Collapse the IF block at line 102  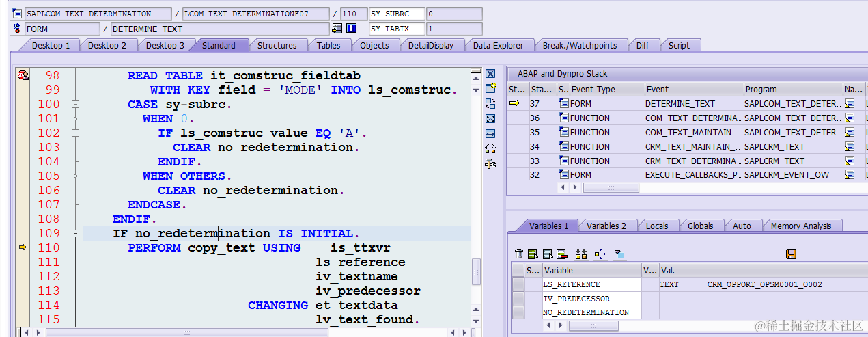tap(76, 133)
